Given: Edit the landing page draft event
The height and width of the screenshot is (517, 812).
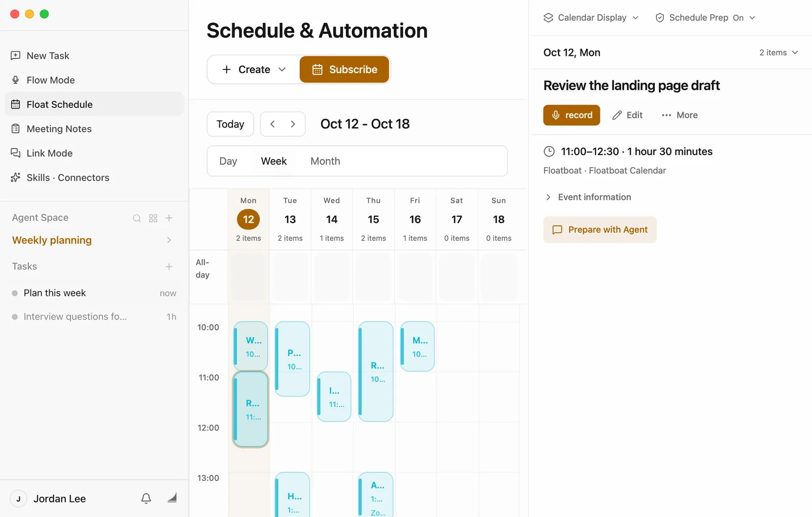Looking at the screenshot, I should (628, 115).
